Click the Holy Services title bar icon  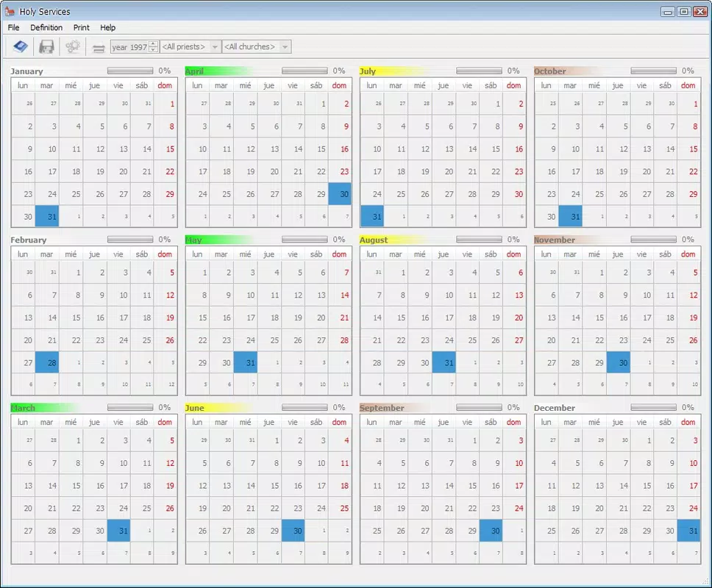pos(10,11)
